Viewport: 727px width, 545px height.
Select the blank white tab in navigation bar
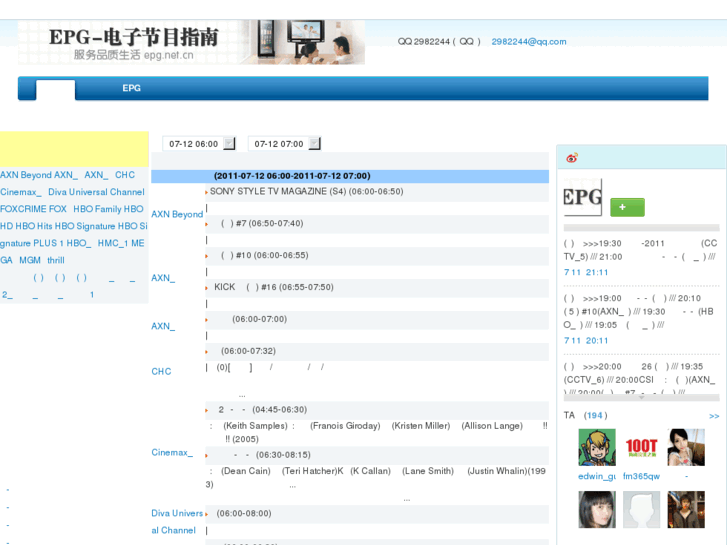56,90
